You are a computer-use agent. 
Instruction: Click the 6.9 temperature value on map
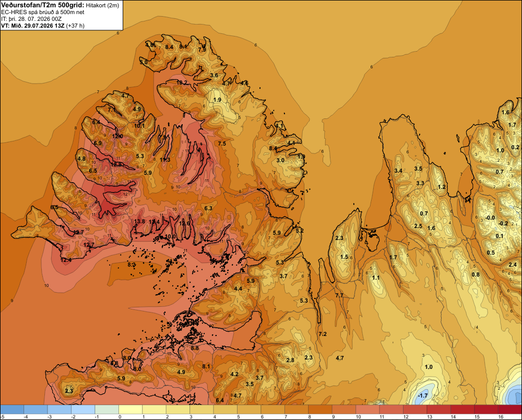click(98, 143)
